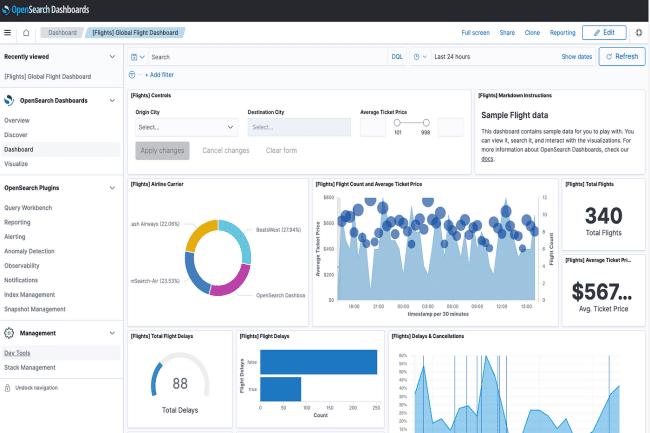Screen dimensions: 650x433
Task: Click Reporting in top bar
Action: 563,32
